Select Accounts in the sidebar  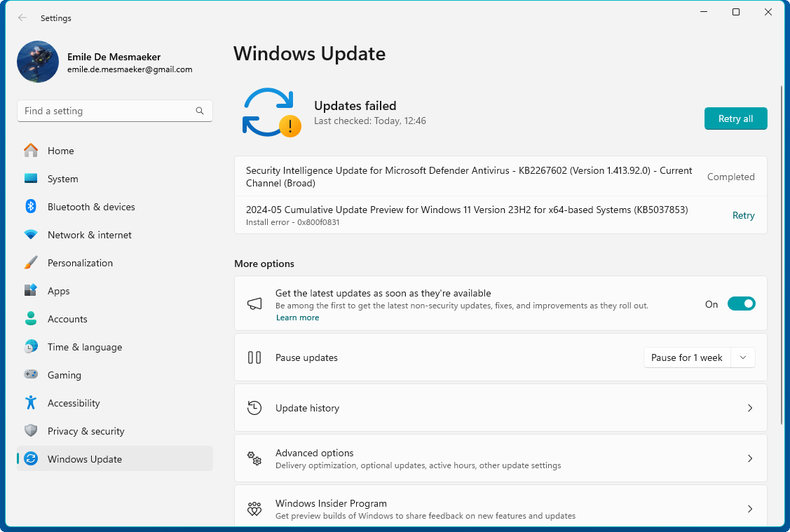[115, 319]
